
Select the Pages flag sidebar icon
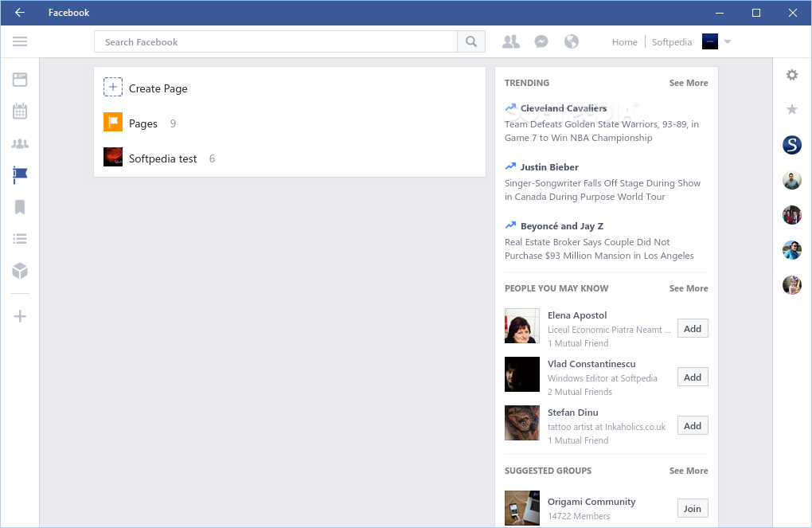click(x=20, y=175)
